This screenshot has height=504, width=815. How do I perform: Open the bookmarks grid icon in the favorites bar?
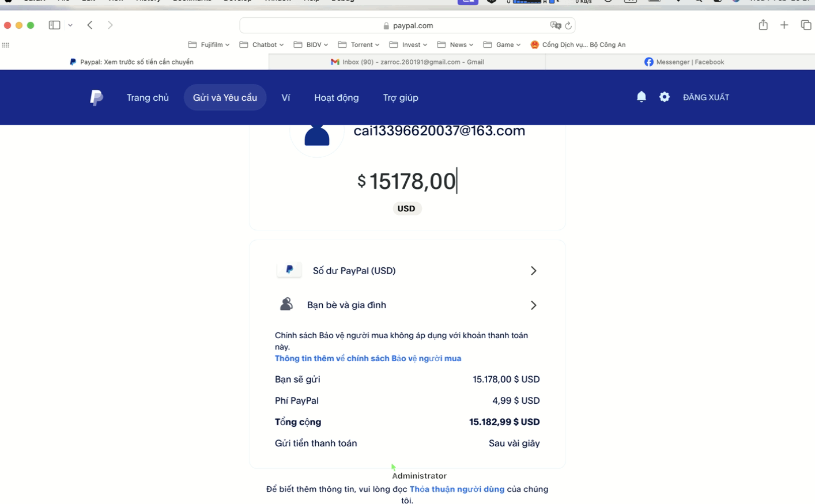click(x=6, y=45)
